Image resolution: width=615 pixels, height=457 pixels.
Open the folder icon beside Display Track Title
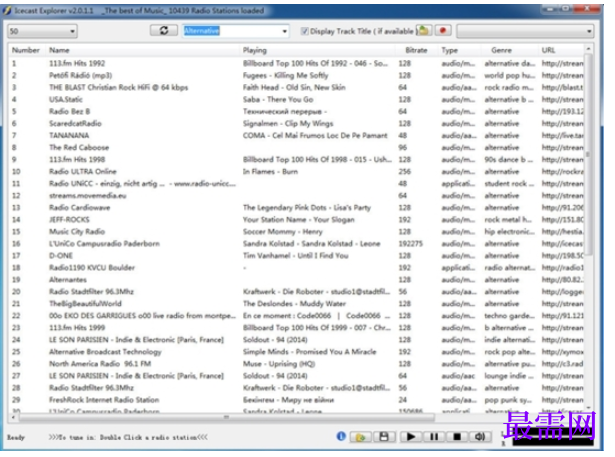pos(424,31)
